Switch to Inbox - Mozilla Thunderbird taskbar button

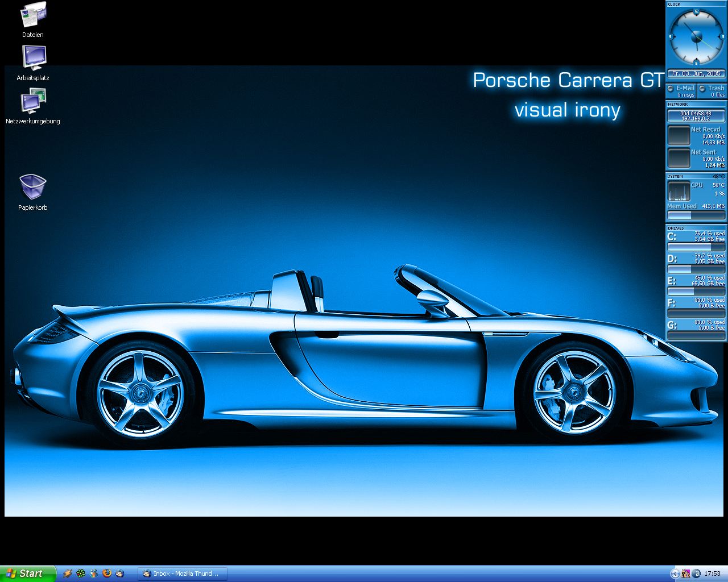182,573
